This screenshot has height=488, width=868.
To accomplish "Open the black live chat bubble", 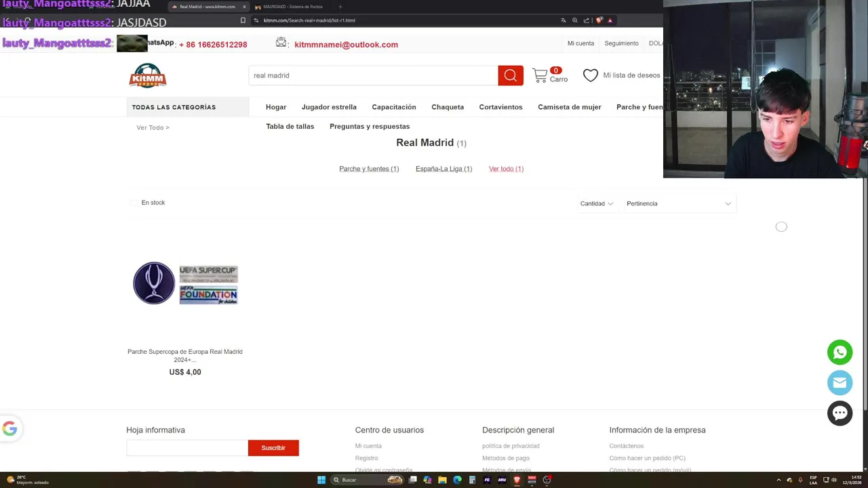I will [x=840, y=413].
